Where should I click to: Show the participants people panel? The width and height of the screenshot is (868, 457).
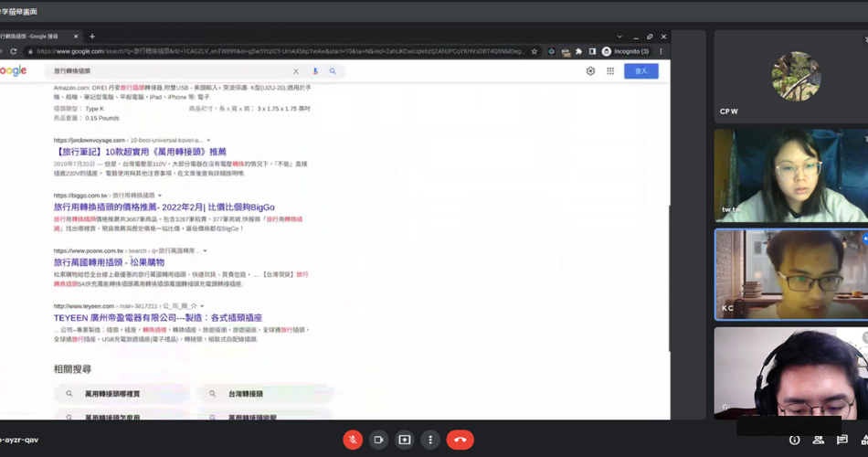(x=818, y=440)
